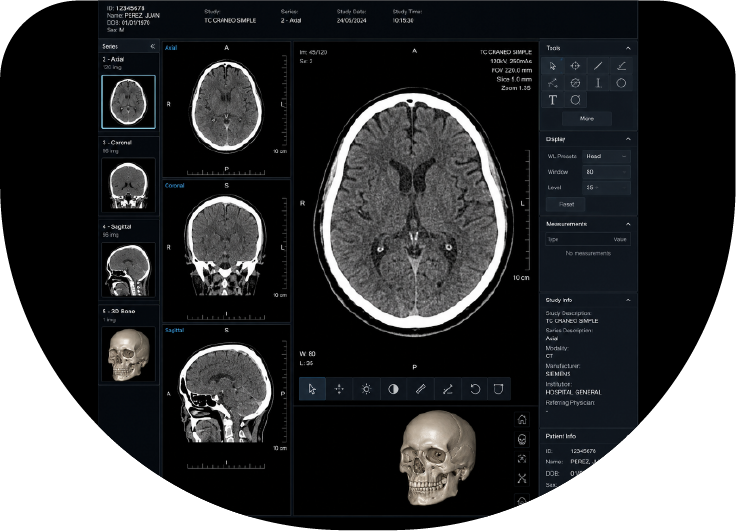Collapse the Study Info panel
The width and height of the screenshot is (736, 531).
pos(628,300)
